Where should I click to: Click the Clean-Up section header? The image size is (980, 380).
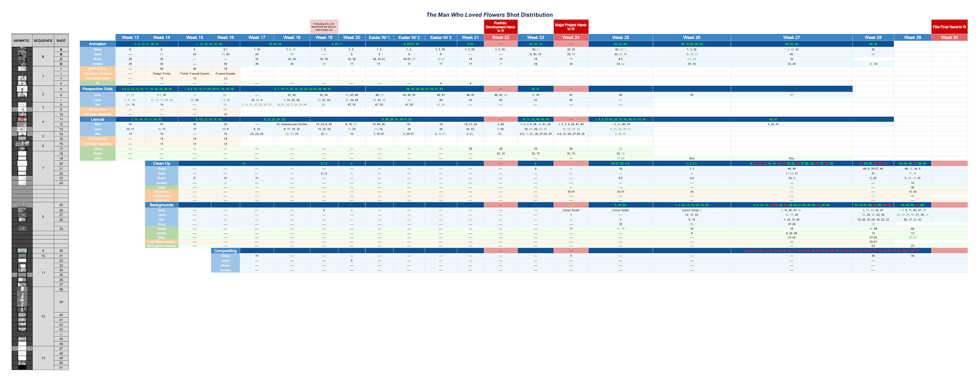click(161, 163)
